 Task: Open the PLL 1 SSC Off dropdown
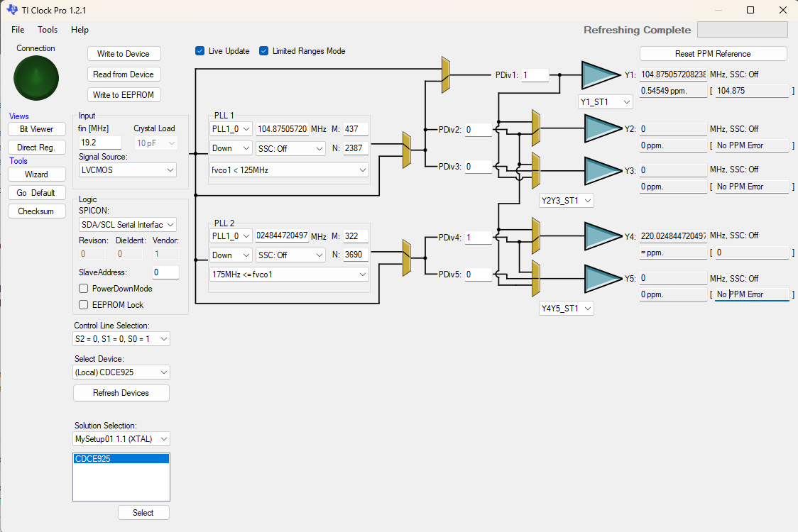tap(290, 148)
